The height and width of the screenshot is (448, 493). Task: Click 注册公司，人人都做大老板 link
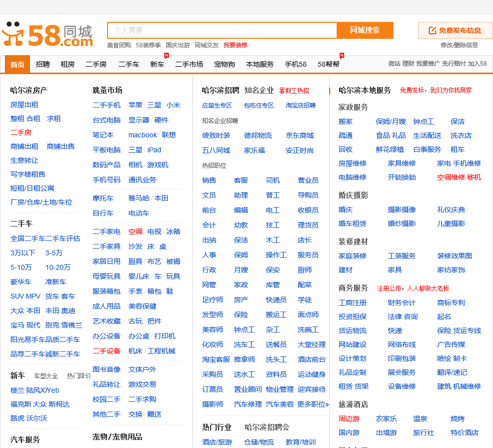click(413, 288)
